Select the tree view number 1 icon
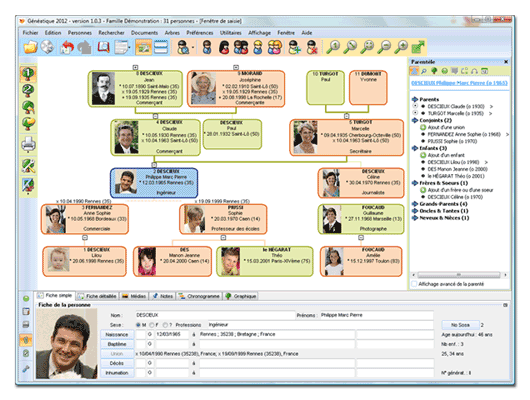 pos(28,73)
